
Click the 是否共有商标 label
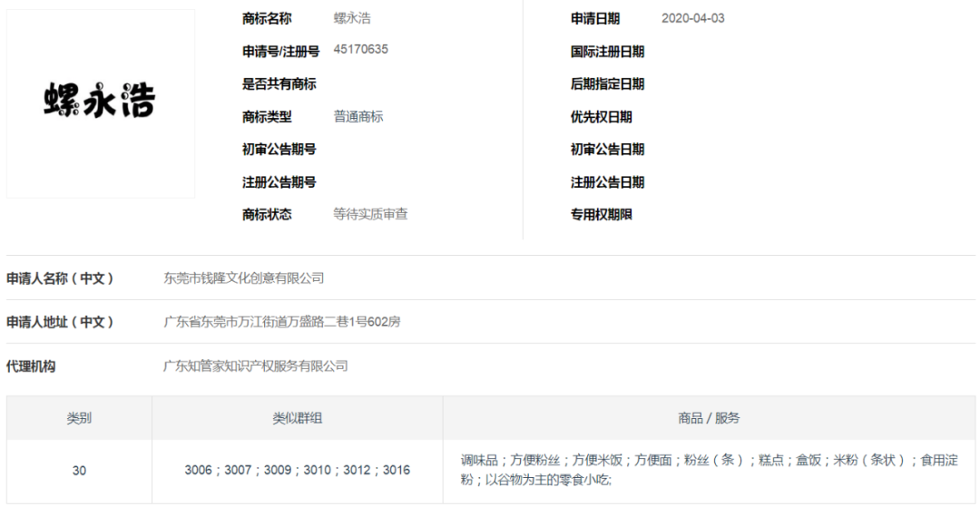point(279,83)
